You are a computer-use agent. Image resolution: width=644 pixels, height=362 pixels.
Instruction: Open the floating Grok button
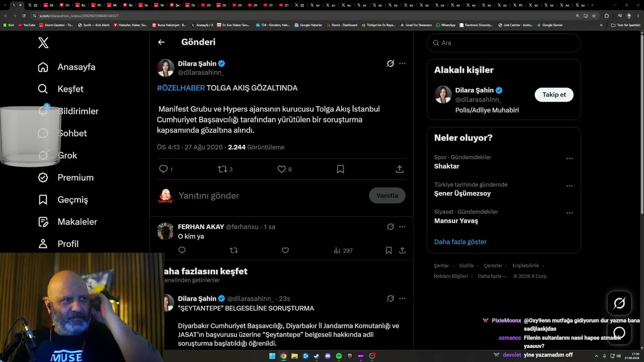(619, 303)
